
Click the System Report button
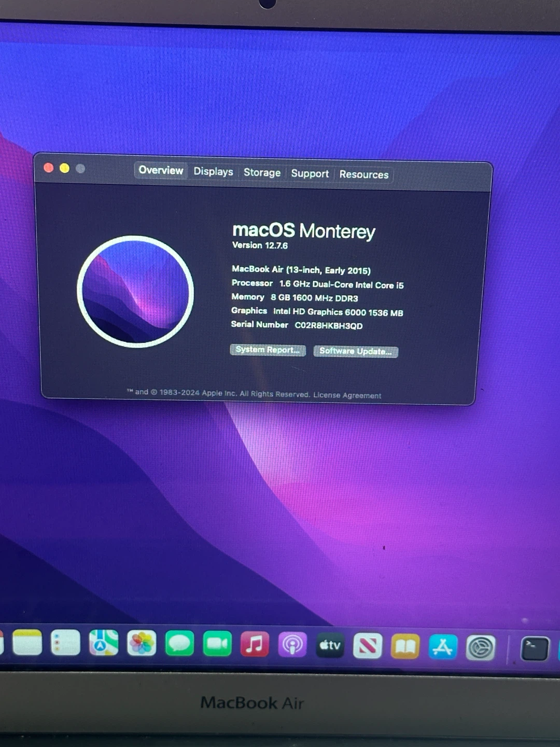(268, 350)
